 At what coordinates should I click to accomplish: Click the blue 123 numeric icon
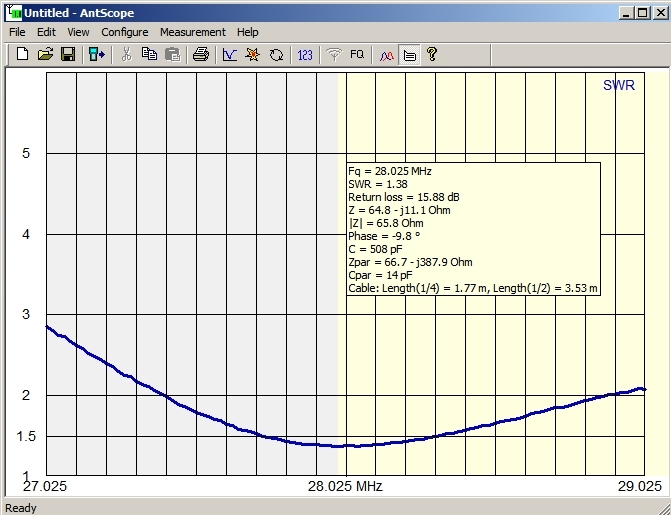305,55
